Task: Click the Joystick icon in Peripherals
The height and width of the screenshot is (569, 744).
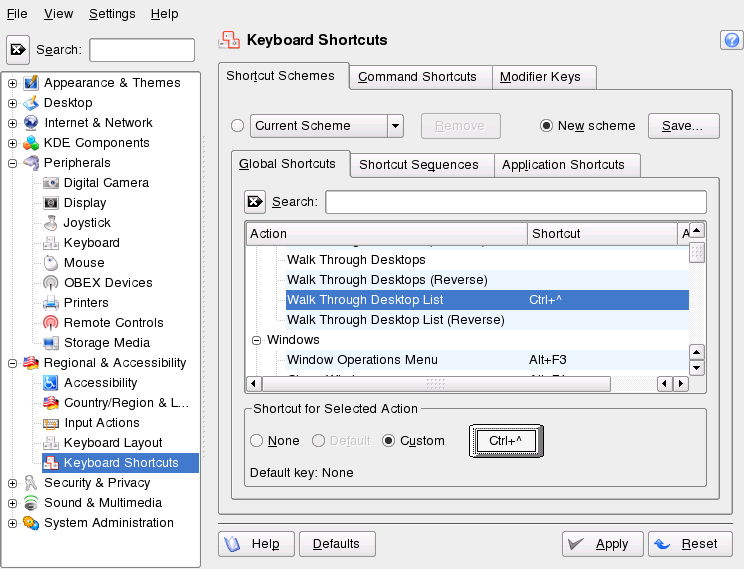Action: pyautogui.click(x=51, y=223)
